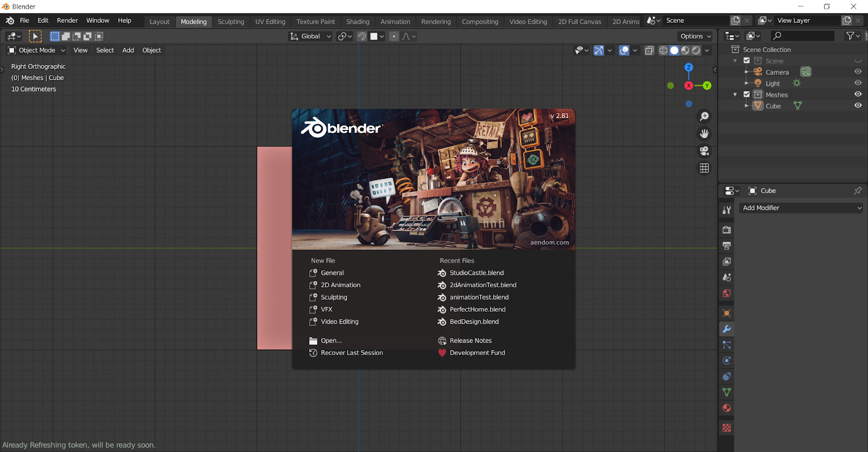
Task: Switch to the UV Editing workspace tab
Action: pos(270,22)
